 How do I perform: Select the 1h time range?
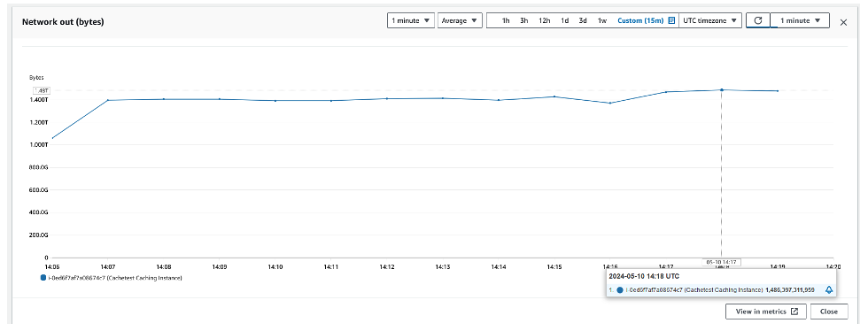[x=506, y=20]
